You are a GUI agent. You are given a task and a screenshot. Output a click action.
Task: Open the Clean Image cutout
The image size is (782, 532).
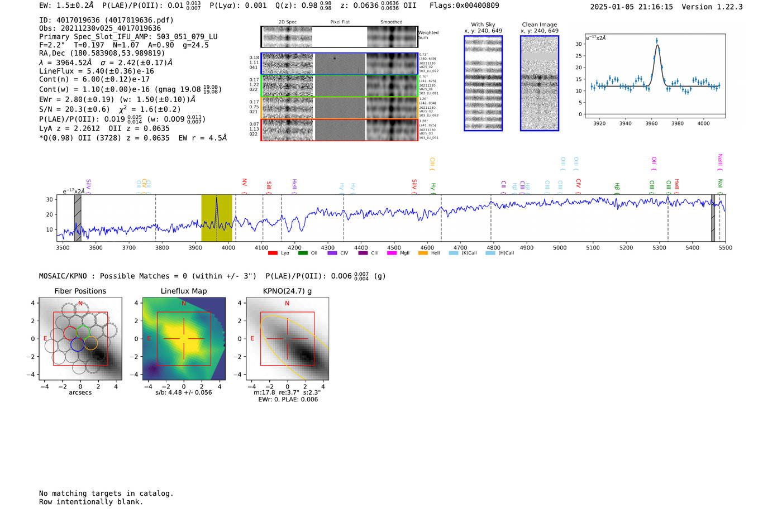click(x=540, y=83)
